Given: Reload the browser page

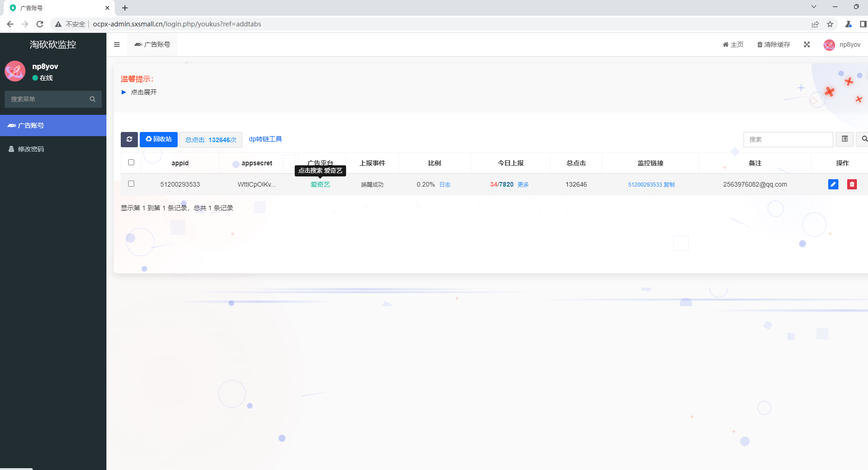Looking at the screenshot, I should click(x=40, y=24).
